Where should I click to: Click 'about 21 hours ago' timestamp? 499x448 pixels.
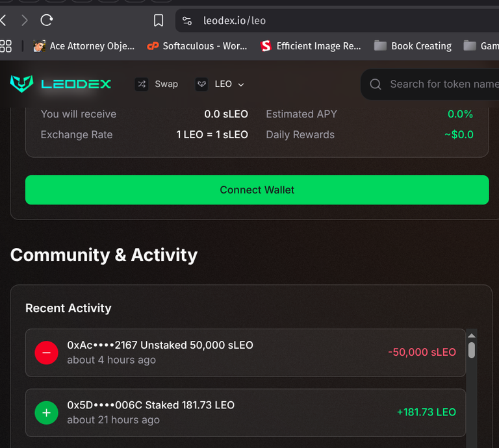click(113, 420)
